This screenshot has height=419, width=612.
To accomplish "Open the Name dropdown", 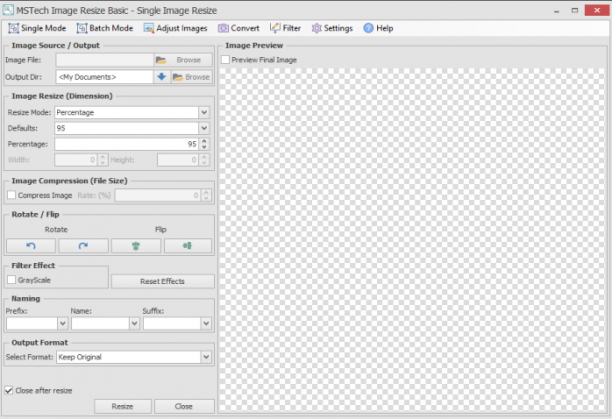I will tap(134, 323).
